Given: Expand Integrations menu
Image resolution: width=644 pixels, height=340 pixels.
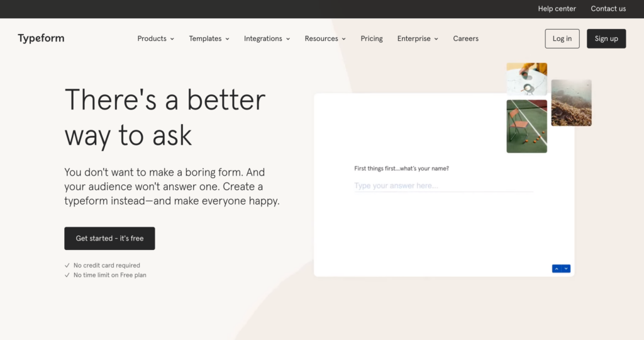Looking at the screenshot, I should point(267,38).
